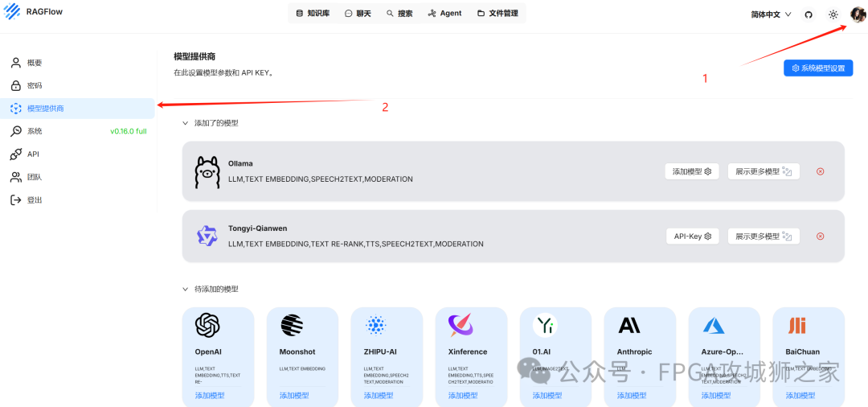Open API in the sidebar
868x407 pixels.
pyautogui.click(x=77, y=154)
